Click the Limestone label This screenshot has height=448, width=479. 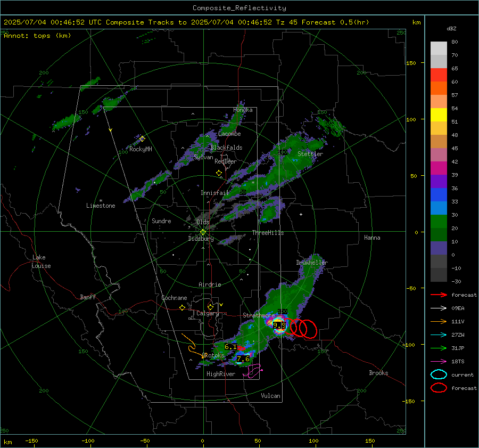point(101,206)
